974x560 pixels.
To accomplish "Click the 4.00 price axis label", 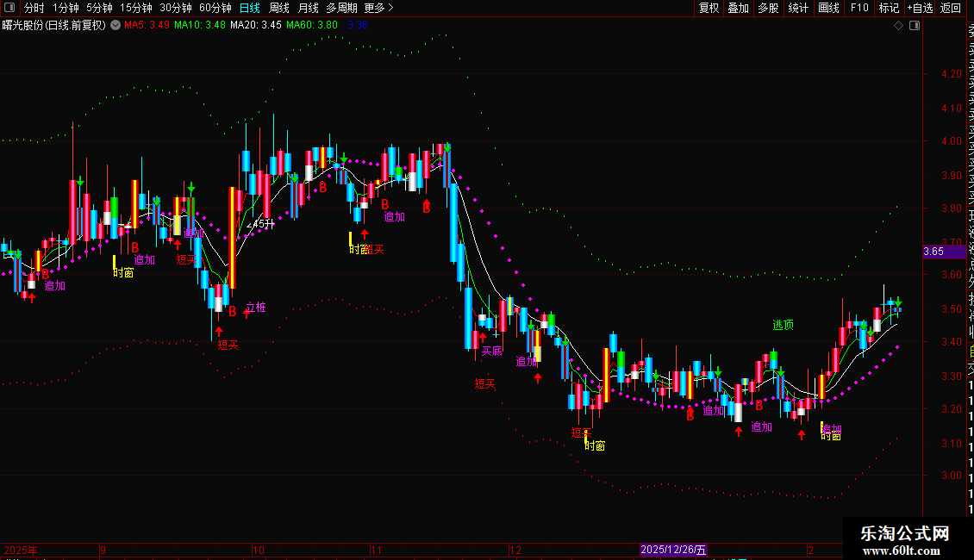I will click(952, 141).
